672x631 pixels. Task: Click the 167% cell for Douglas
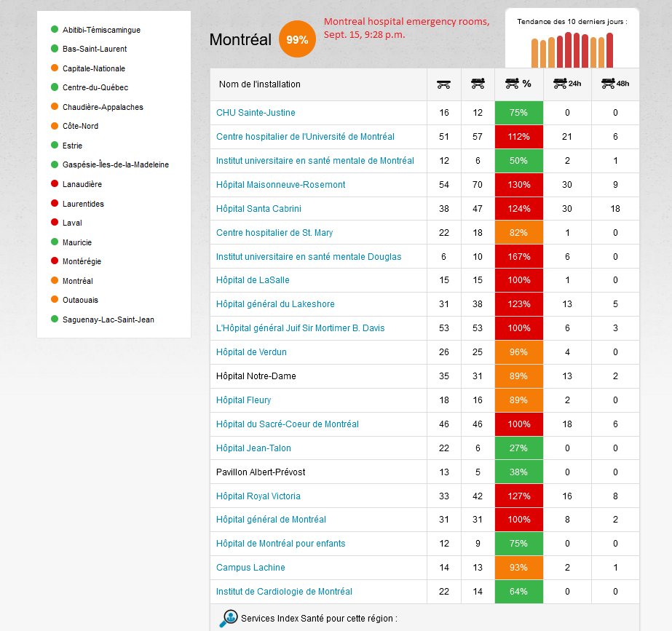point(519,257)
